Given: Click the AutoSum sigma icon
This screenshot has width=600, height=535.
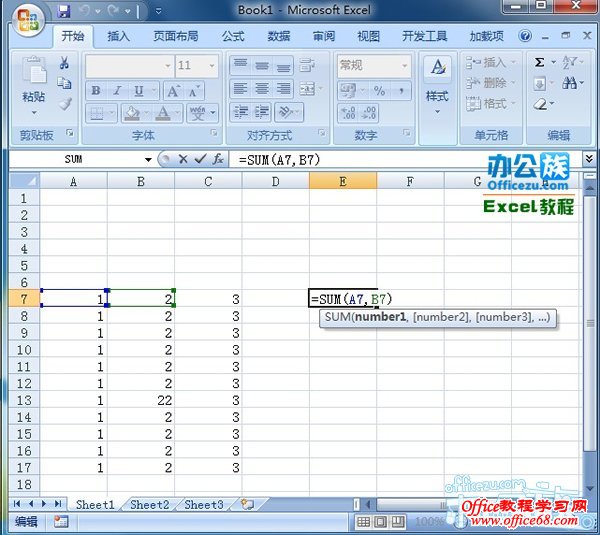Looking at the screenshot, I should point(541,62).
